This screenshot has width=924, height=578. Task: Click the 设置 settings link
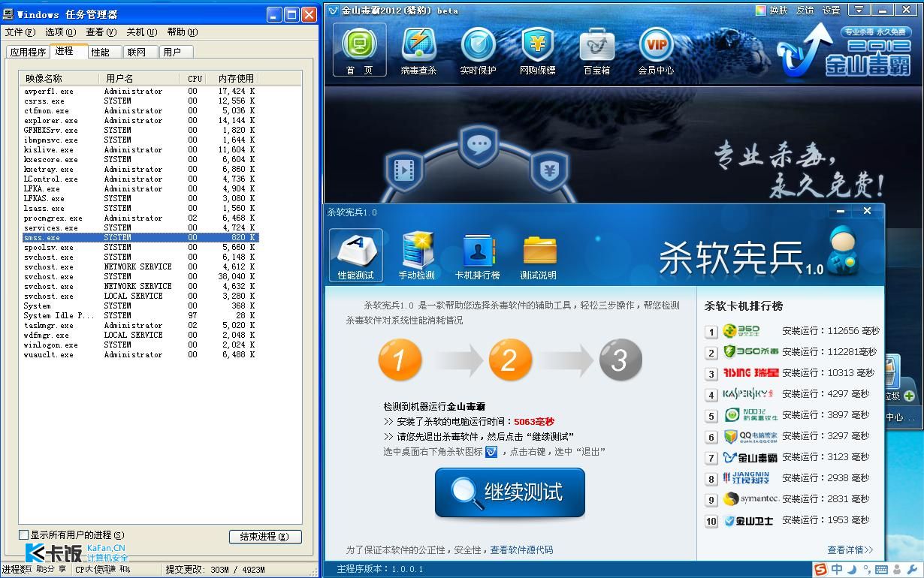coord(831,11)
